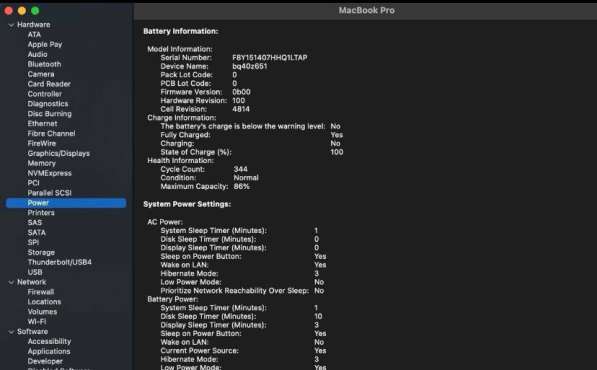Open FireWire entry
The width and height of the screenshot is (597, 370).
(x=42, y=144)
